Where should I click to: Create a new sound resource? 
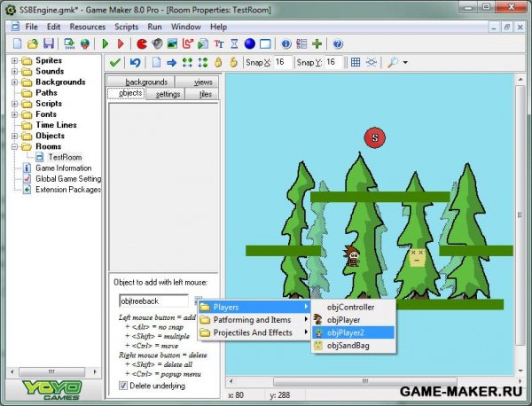pyautogui.click(x=157, y=43)
